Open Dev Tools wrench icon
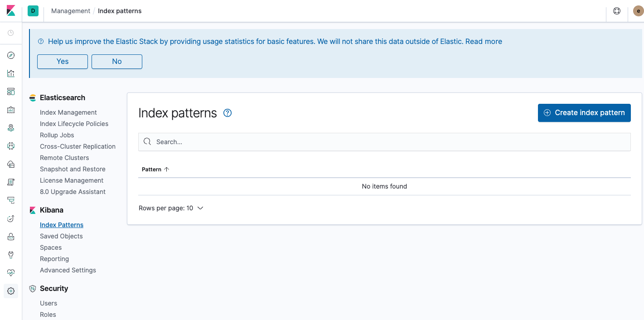644x320 pixels. [x=11, y=255]
